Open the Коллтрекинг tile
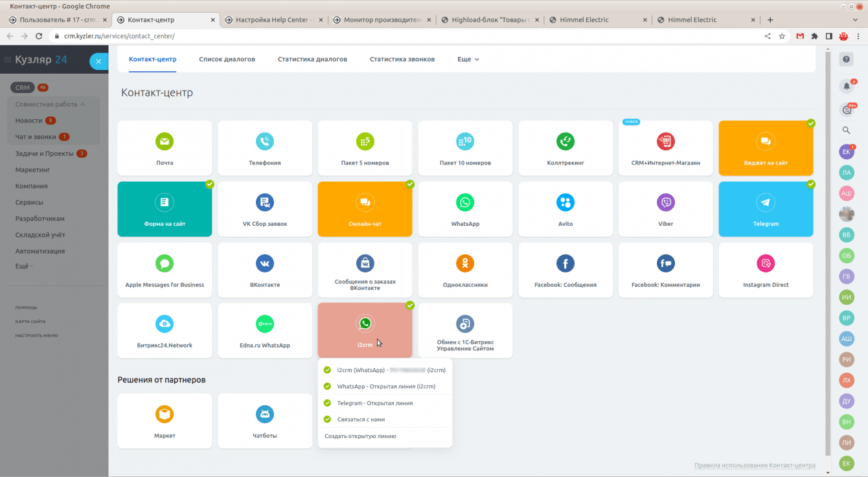868x477 pixels. (565, 148)
